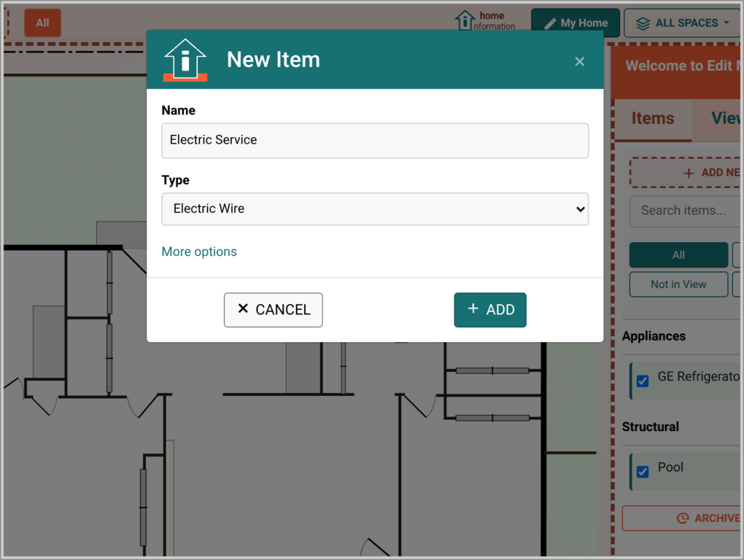This screenshot has width=744, height=560.
Task: Open the home information logo in header
Action: click(485, 20)
